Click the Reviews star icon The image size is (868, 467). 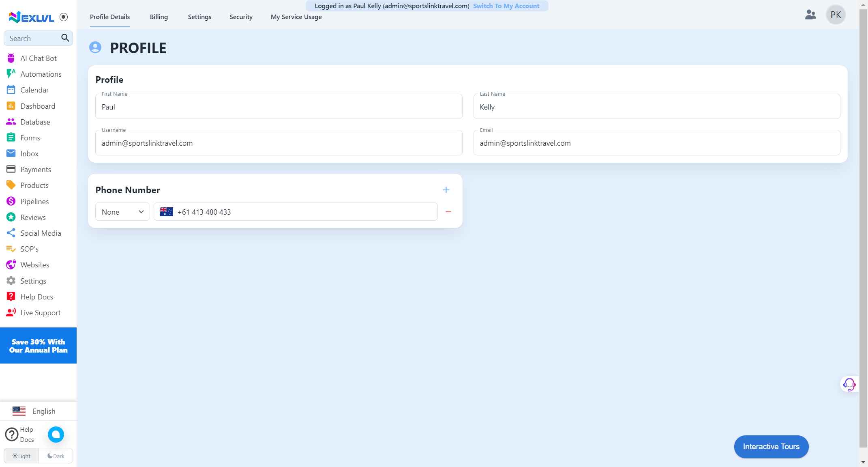[11, 217]
